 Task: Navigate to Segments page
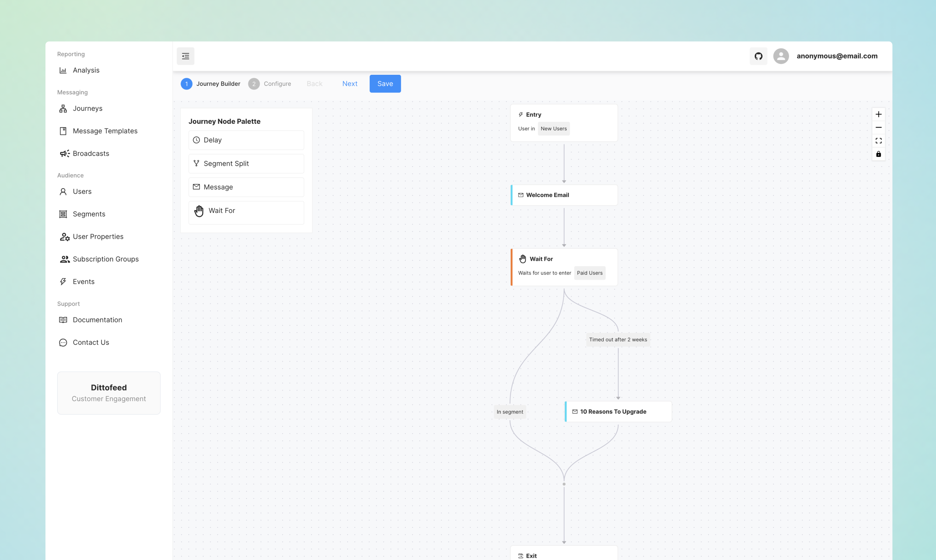click(89, 214)
